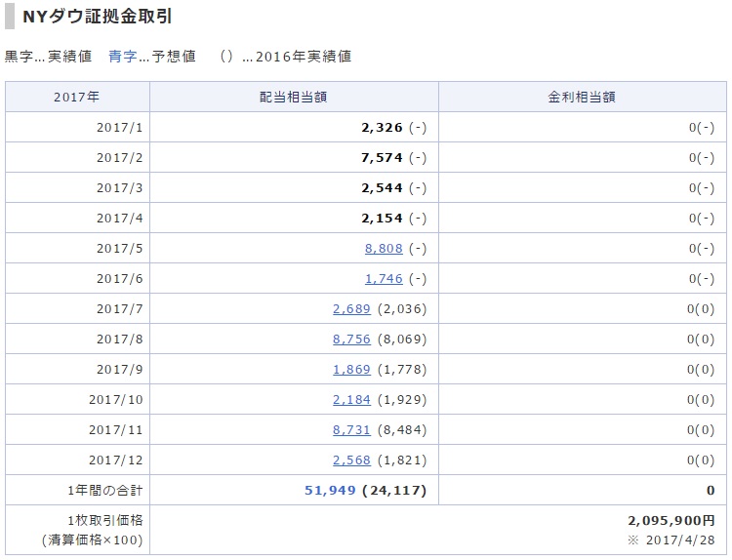Select the NYダウ証拠金取引 heading
The width and height of the screenshot is (732, 560).
point(97,17)
